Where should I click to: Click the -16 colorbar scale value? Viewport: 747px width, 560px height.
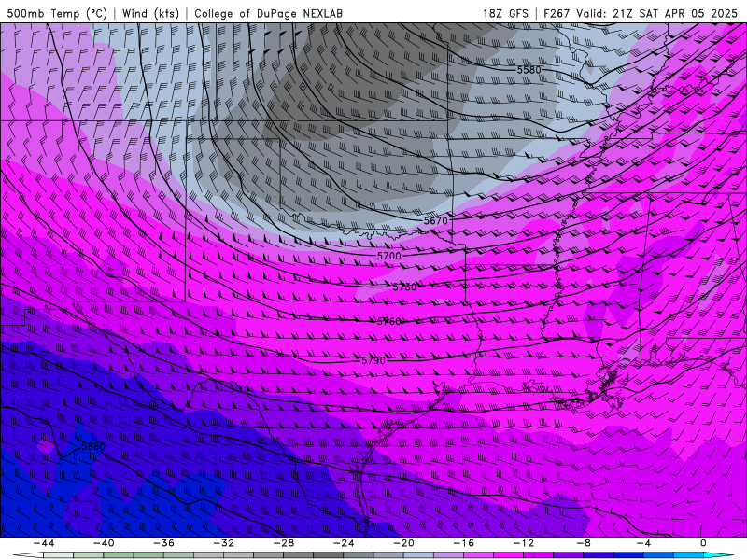click(x=464, y=543)
